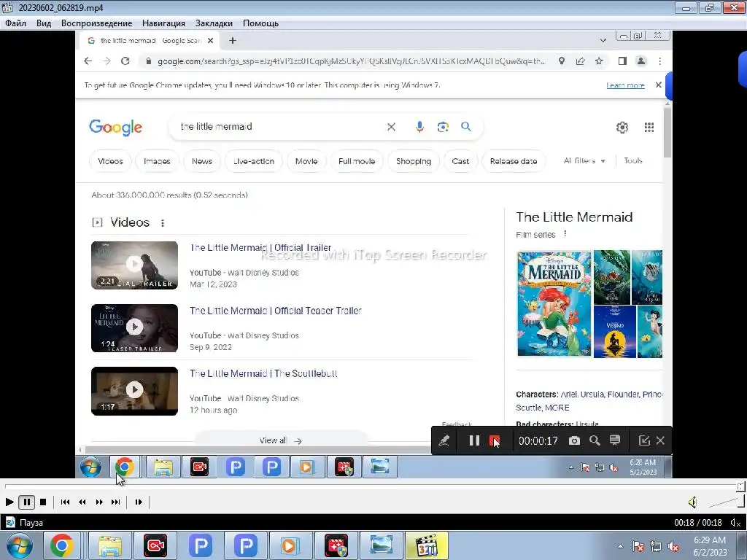Expand the All filters dropdown
747x560 pixels.
click(584, 161)
